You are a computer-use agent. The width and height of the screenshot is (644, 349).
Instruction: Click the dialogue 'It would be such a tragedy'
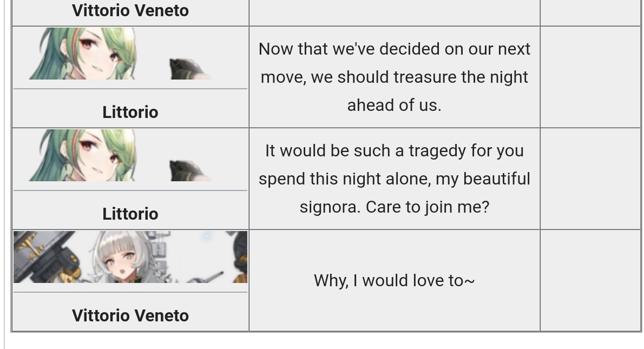tap(395, 179)
